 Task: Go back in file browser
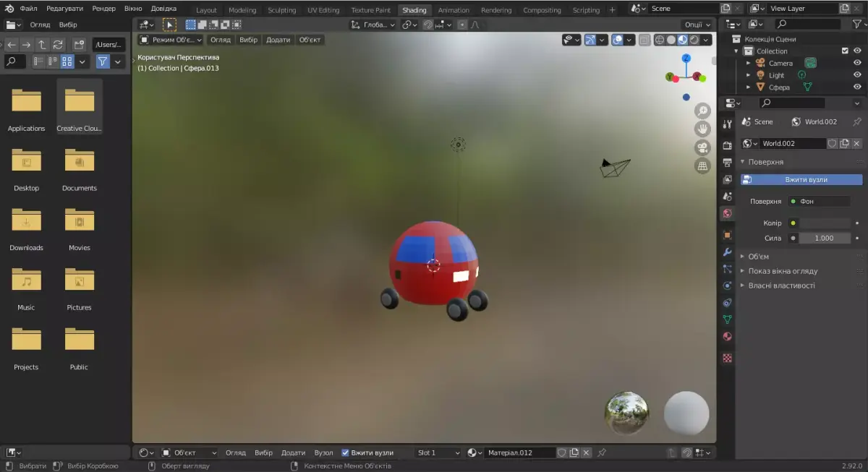tap(12, 45)
